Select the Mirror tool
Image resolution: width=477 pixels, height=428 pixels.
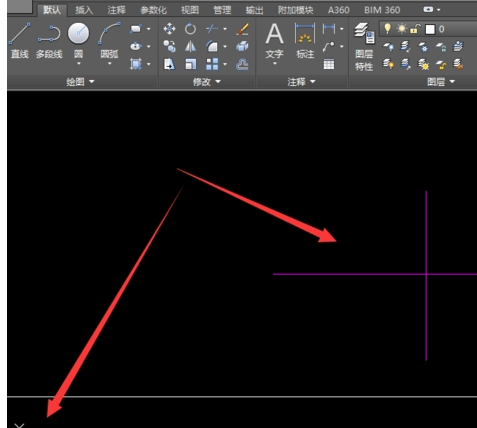[190, 46]
